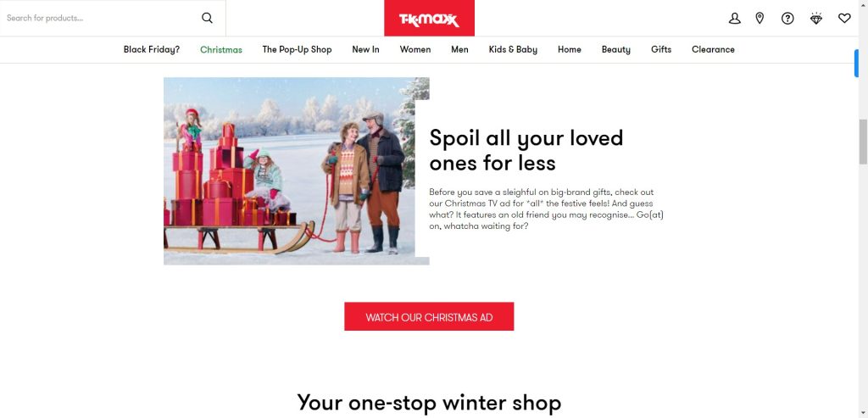Open The Pop-Up Shop menu
Screen dimensions: 868x418
(297, 49)
